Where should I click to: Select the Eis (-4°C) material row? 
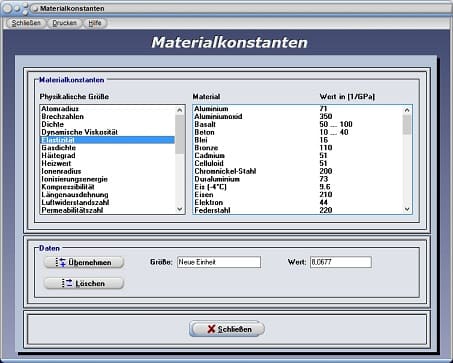[298, 187]
